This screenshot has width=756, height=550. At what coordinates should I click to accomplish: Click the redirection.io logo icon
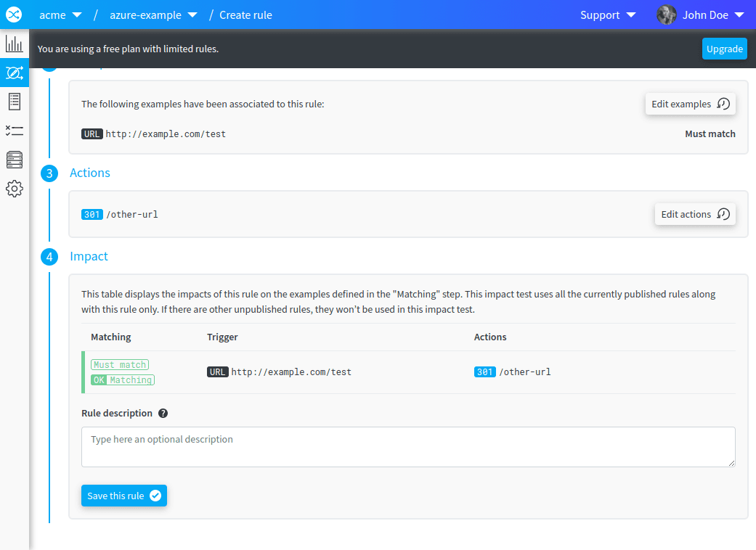[x=14, y=15]
